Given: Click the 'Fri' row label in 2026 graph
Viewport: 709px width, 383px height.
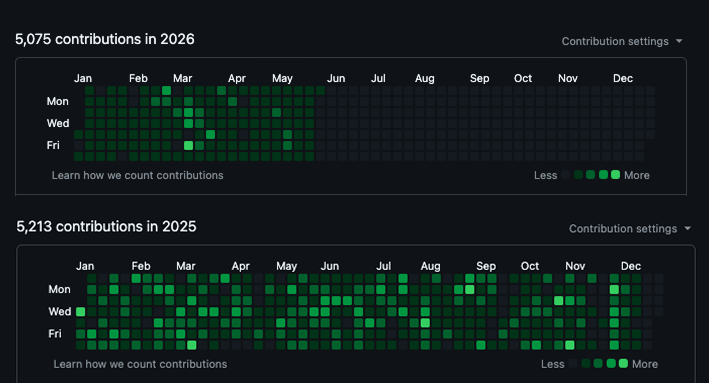Looking at the screenshot, I should [53, 145].
